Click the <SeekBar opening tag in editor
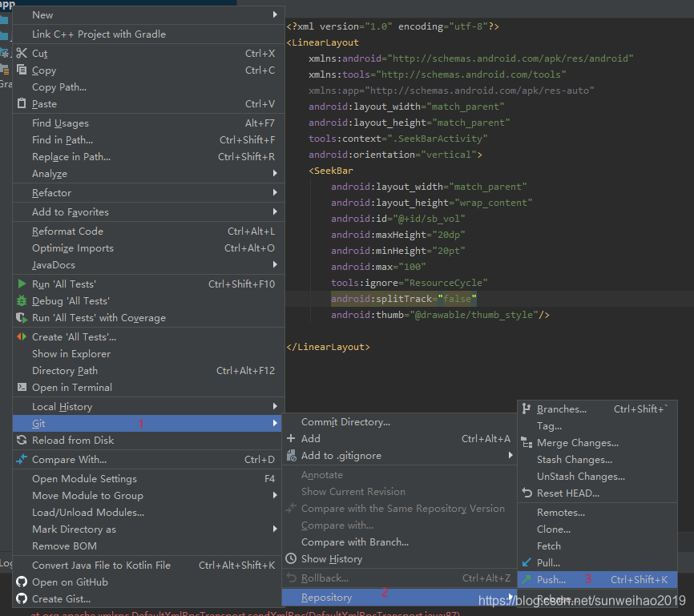The height and width of the screenshot is (616, 694). click(x=331, y=171)
